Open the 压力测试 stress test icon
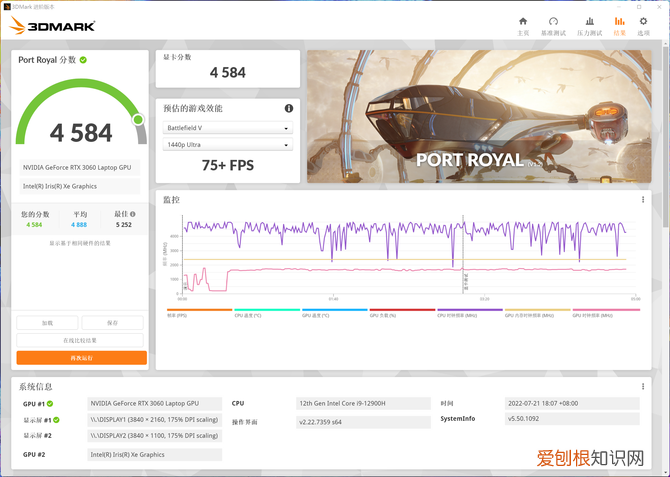The image size is (670, 477). coord(589,25)
